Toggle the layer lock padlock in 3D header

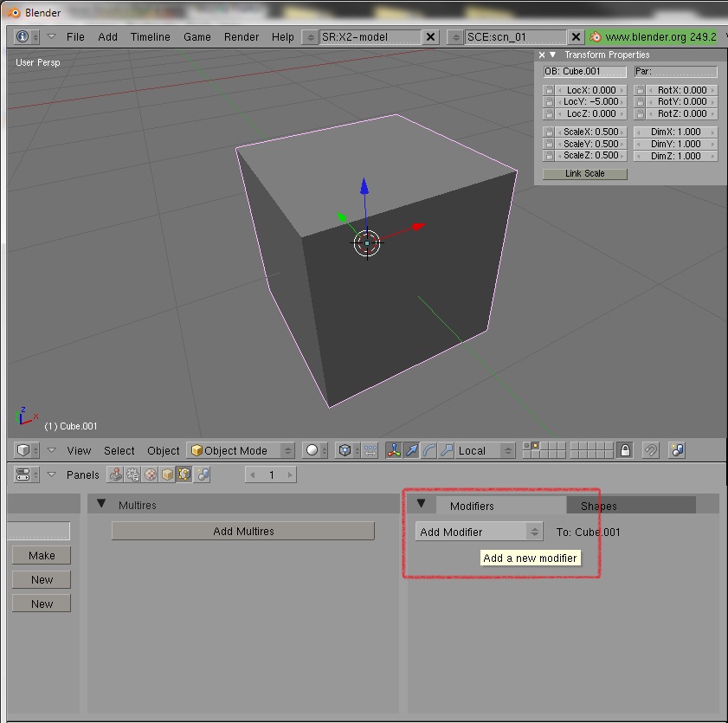click(x=625, y=450)
